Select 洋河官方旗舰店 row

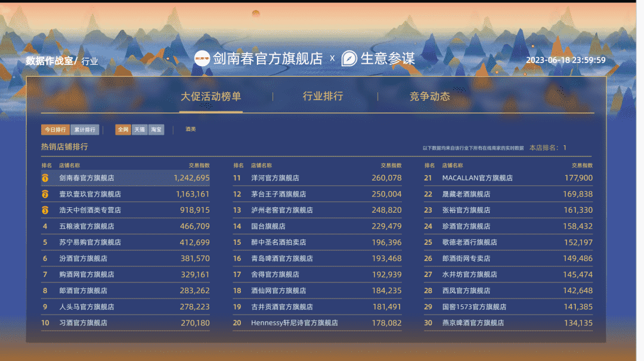[x=317, y=178]
